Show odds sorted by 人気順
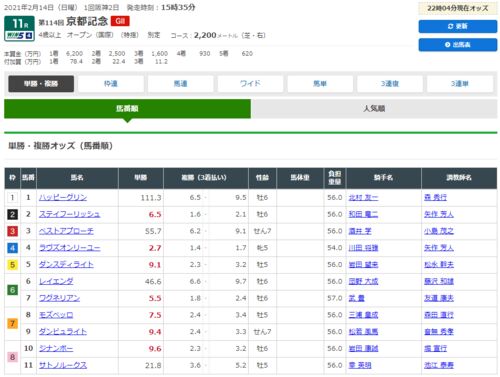The image size is (500, 377). 374,108
